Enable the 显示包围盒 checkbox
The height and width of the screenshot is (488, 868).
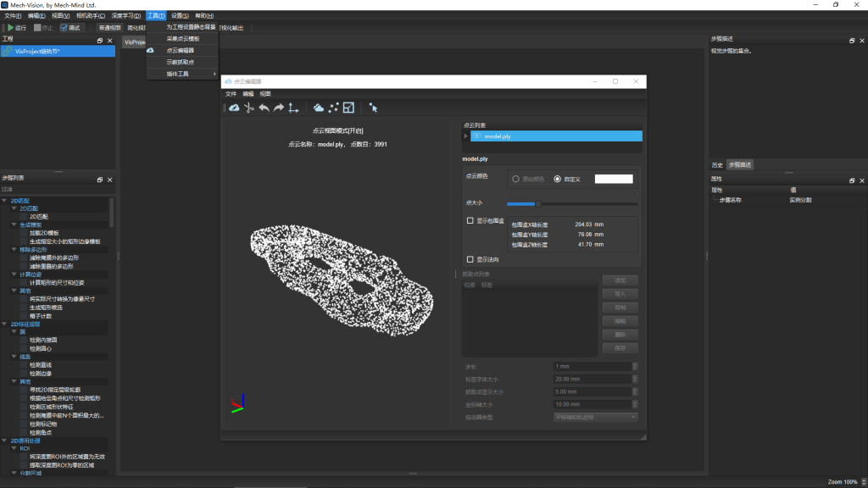tap(470, 220)
